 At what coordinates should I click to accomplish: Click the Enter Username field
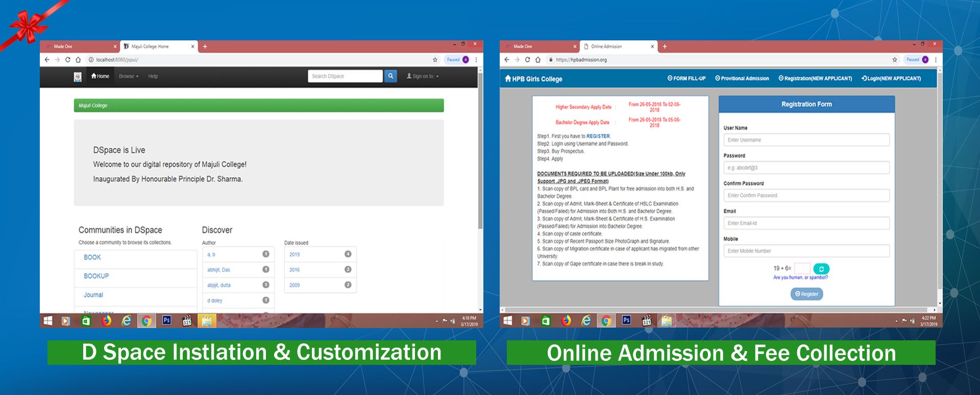coord(806,140)
